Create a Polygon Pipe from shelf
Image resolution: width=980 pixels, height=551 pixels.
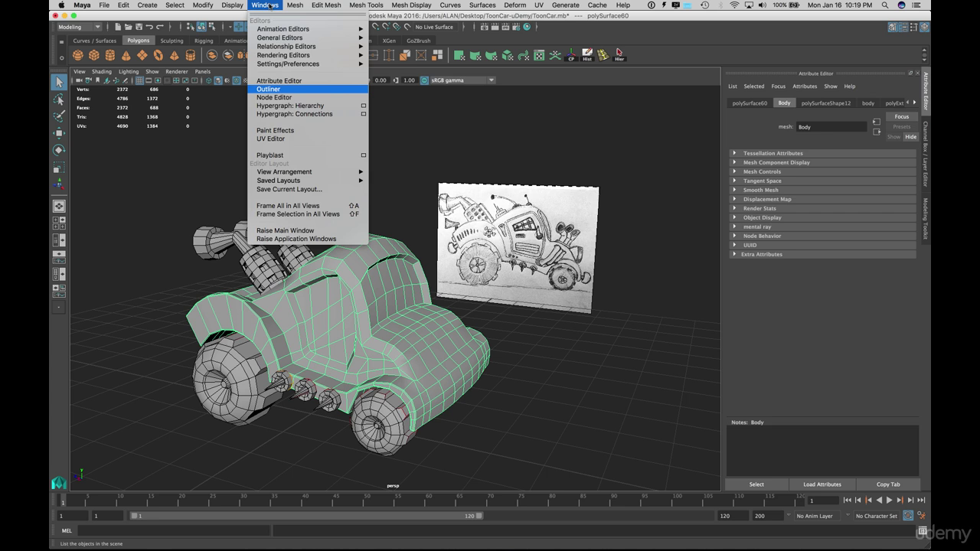(x=190, y=55)
